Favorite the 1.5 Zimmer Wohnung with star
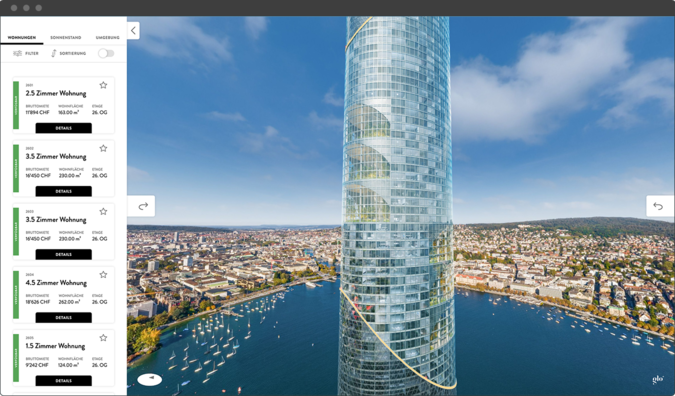675x396 pixels. 103,338
